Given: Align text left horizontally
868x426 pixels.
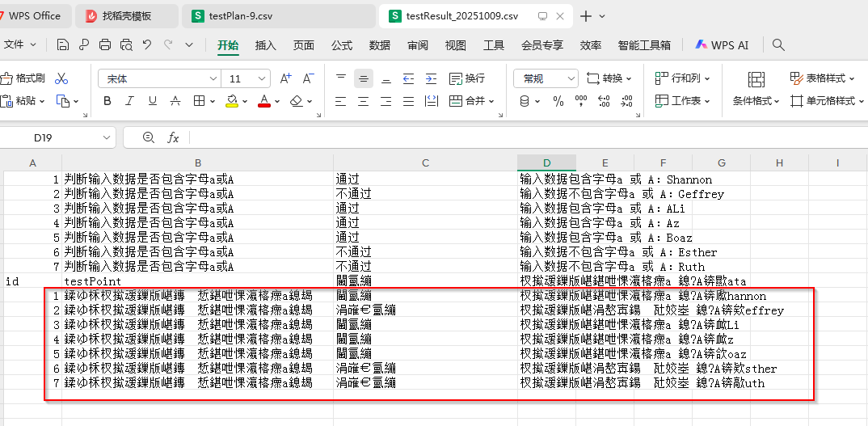Looking at the screenshot, I should pyautogui.click(x=341, y=101).
